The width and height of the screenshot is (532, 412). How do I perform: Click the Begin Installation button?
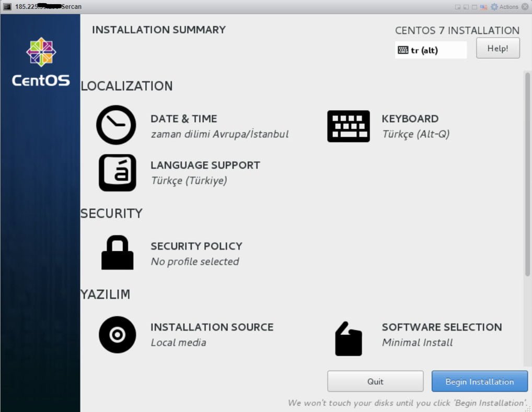[x=479, y=382]
